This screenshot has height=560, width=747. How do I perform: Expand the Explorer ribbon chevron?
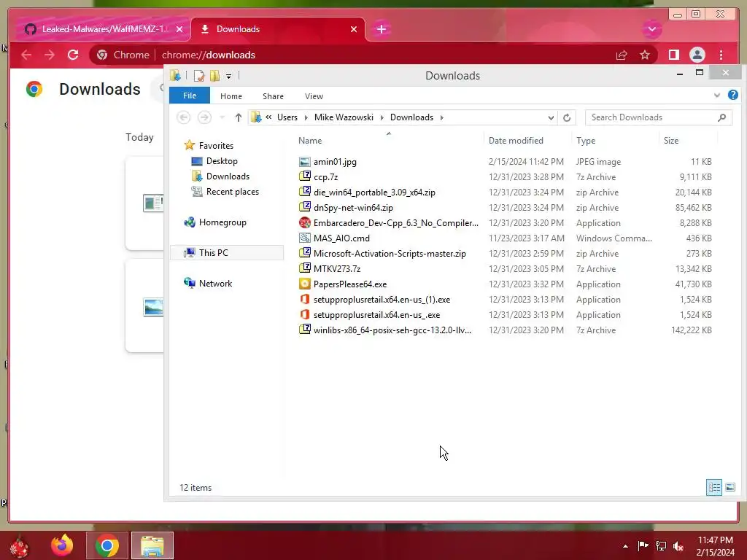click(x=716, y=96)
